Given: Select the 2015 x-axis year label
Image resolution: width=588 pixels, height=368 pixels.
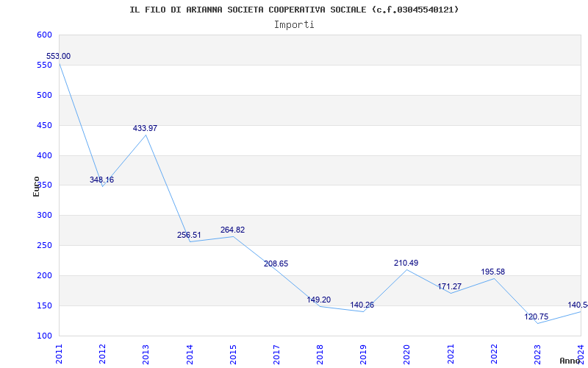Looking at the screenshot, I should pos(233,354).
